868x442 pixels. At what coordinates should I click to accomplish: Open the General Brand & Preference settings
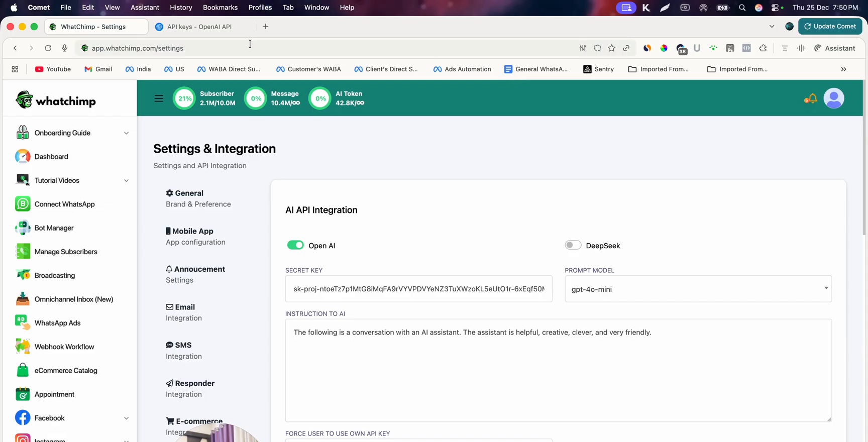click(198, 198)
